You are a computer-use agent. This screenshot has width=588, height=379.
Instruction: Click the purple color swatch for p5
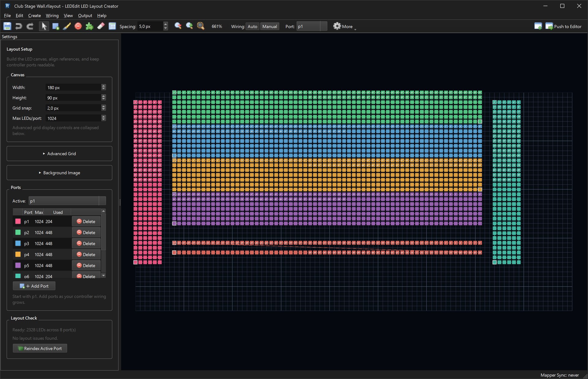18,265
